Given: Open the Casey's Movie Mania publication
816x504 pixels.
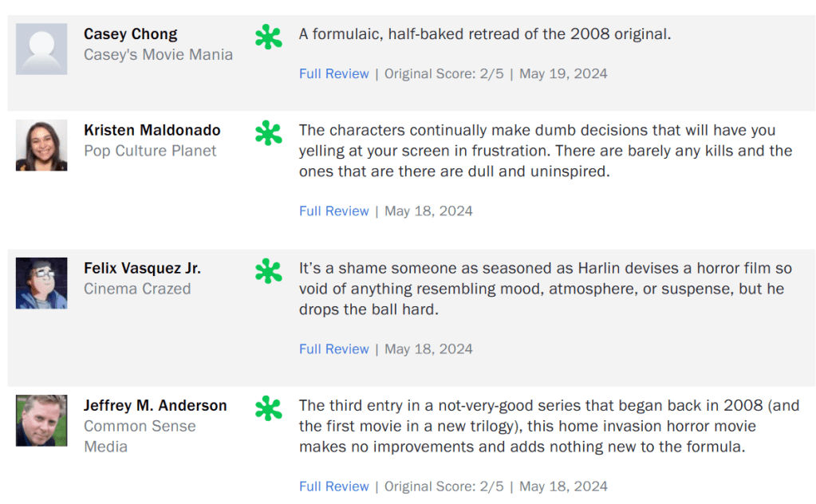Looking at the screenshot, I should (x=159, y=55).
